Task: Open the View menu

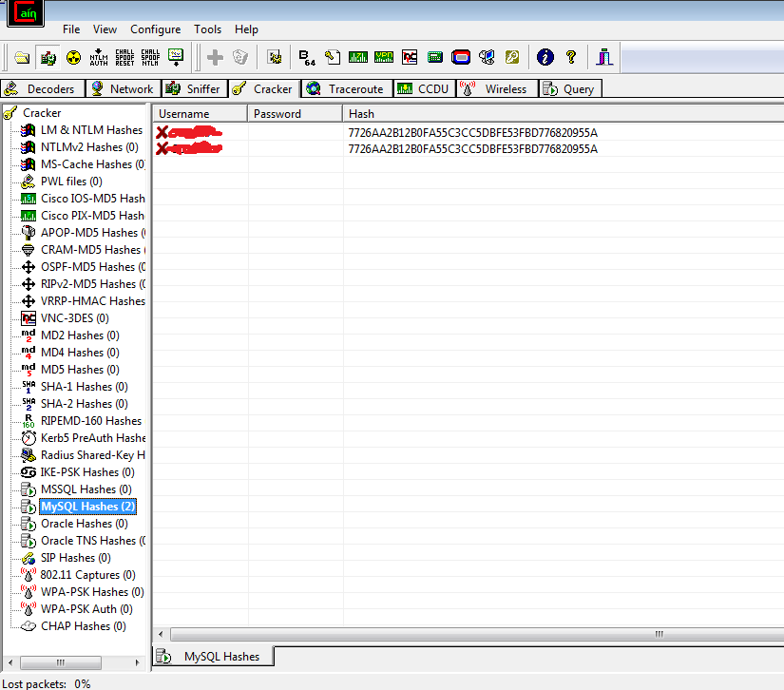Action: pos(105,29)
